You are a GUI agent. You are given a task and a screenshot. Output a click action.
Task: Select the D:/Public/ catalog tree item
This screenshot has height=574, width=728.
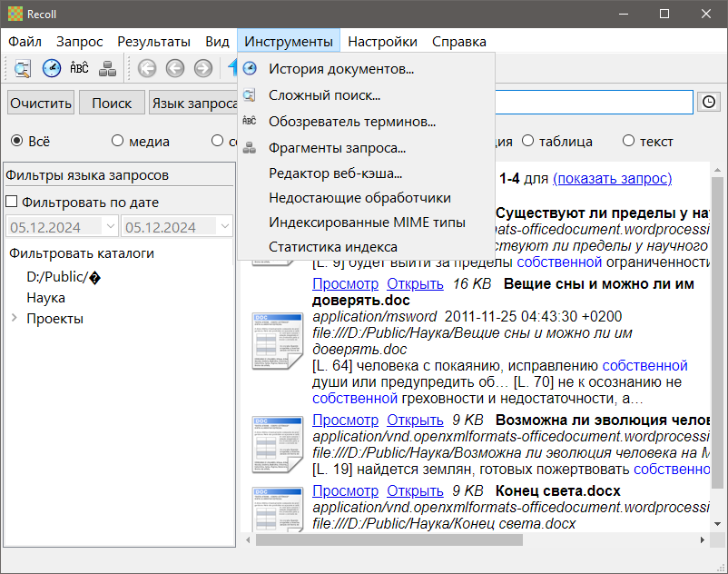pos(64,277)
